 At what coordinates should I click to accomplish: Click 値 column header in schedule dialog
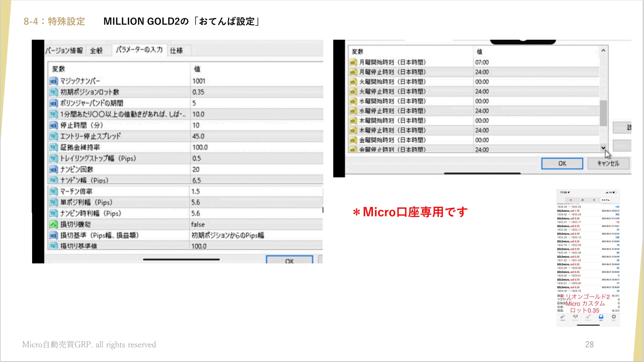(x=479, y=52)
